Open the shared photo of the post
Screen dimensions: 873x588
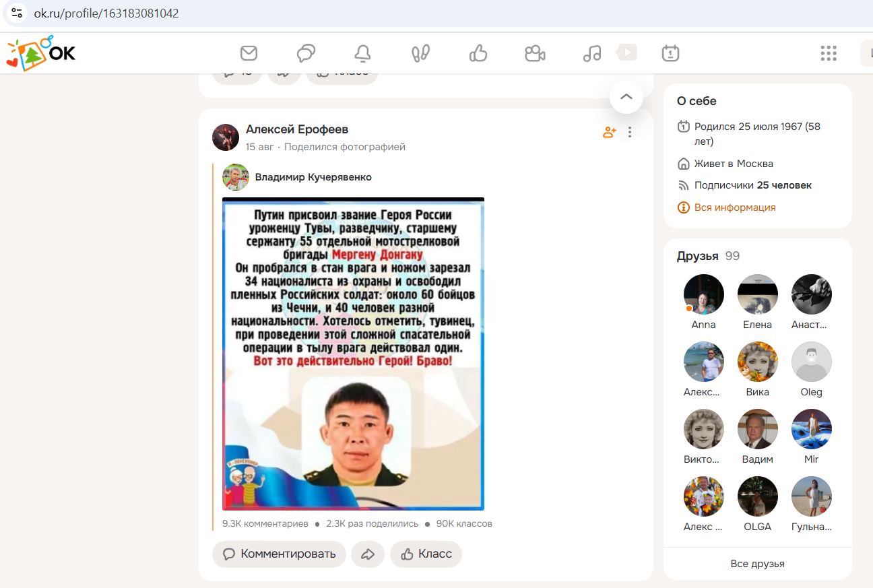click(x=353, y=354)
